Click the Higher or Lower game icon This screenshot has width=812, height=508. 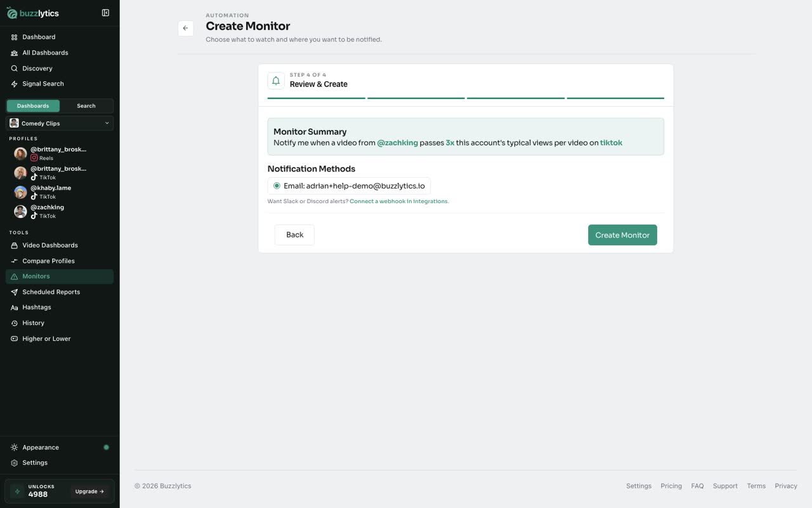pos(14,338)
